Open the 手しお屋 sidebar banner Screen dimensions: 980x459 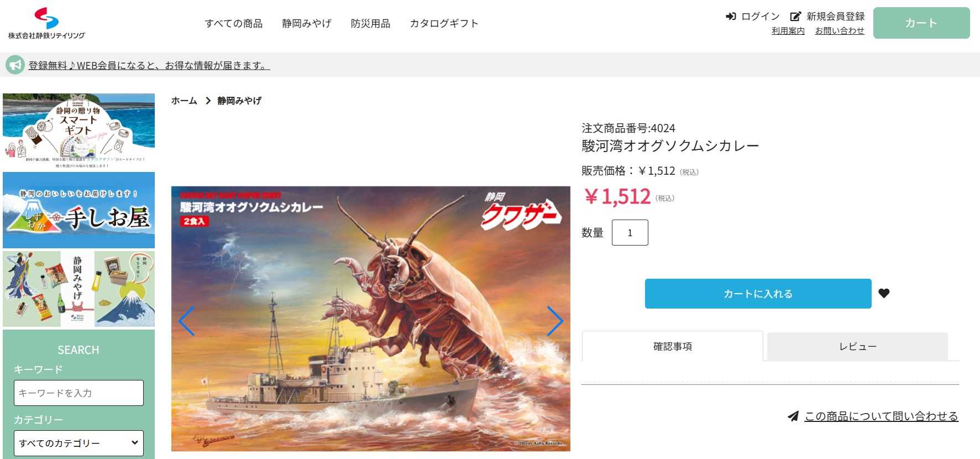78,210
